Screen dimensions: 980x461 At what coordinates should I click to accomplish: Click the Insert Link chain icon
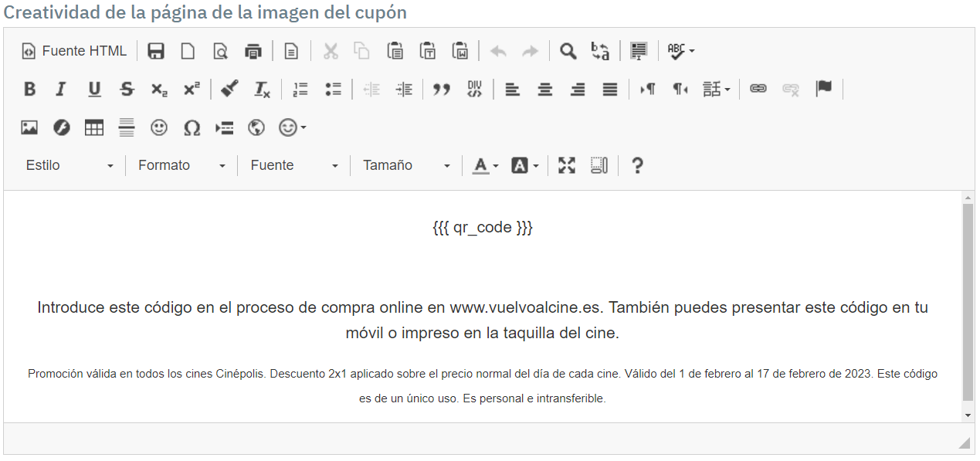(758, 89)
